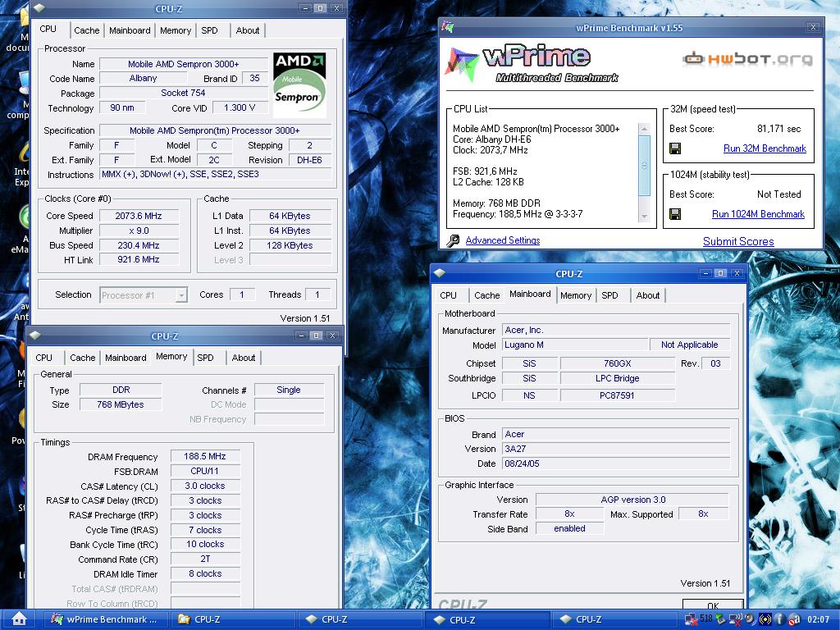Click the taskbar clock showing 02:07
840x630 pixels.
tap(818, 619)
